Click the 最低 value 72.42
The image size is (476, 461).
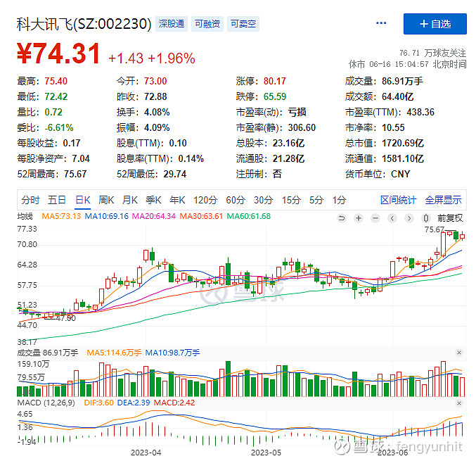tap(56, 96)
